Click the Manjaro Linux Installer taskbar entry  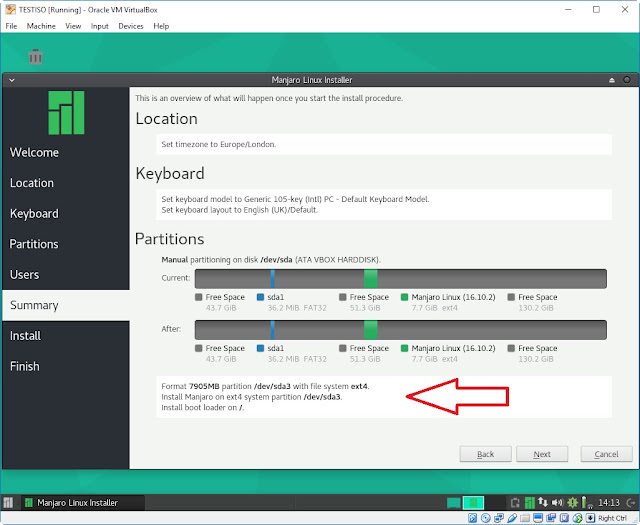pyautogui.click(x=83, y=503)
